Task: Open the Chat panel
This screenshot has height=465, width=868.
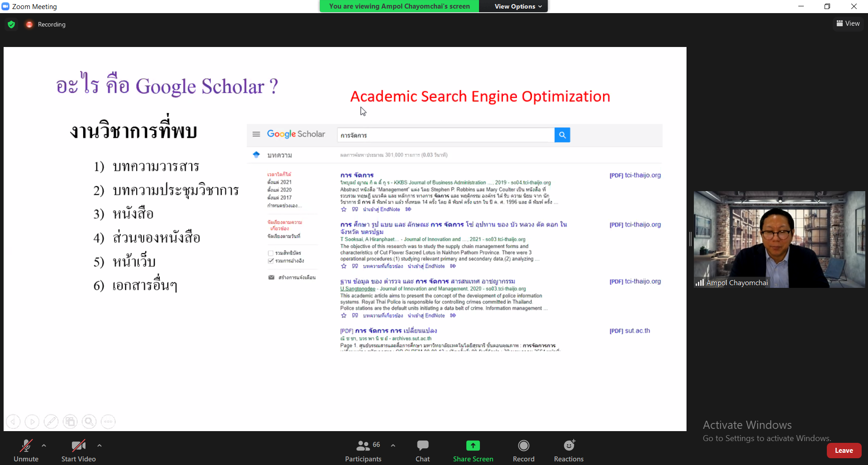Action: pos(422,446)
